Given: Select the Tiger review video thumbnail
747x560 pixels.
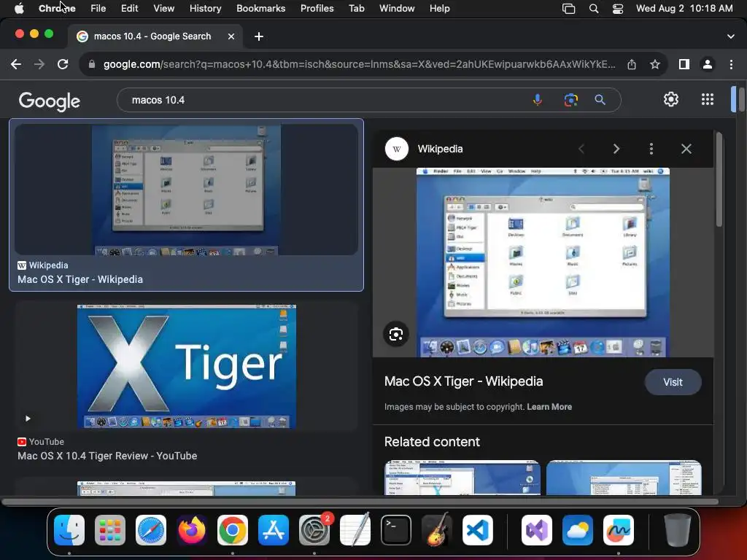Looking at the screenshot, I should [186, 367].
